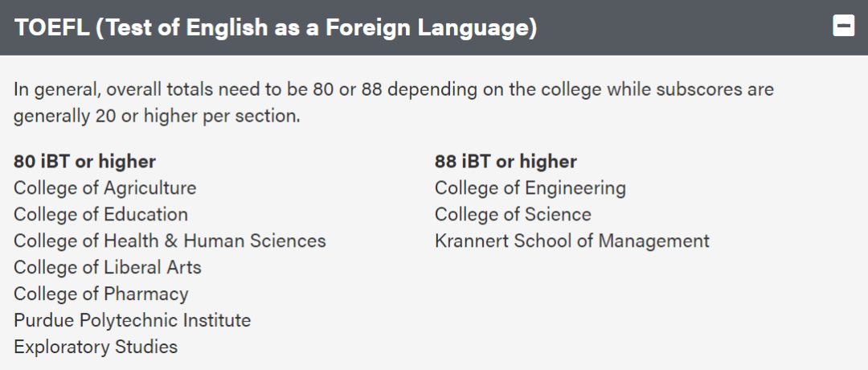Image resolution: width=868 pixels, height=370 pixels.
Task: Click "Foreign Language)" in the header bar
Action: [432, 27]
